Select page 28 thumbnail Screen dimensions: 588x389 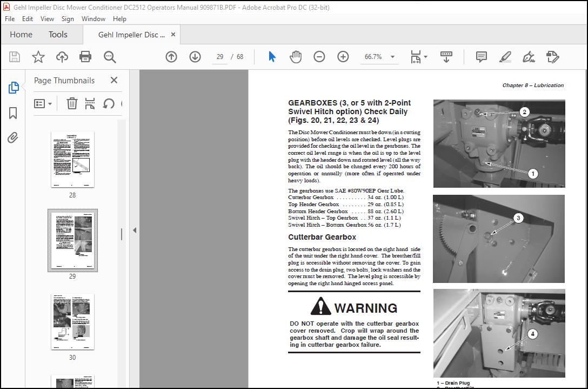pyautogui.click(x=72, y=159)
